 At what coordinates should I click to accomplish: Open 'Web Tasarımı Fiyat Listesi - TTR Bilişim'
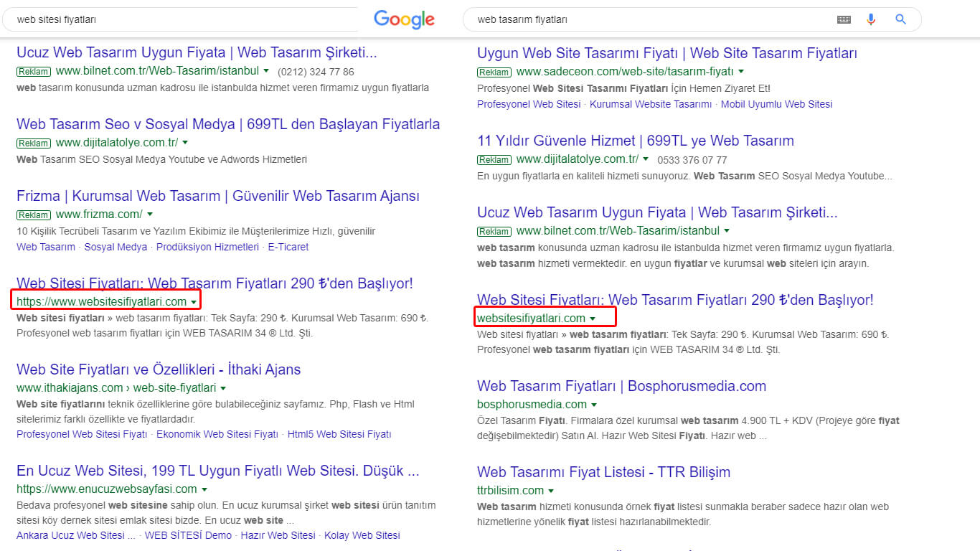[604, 472]
